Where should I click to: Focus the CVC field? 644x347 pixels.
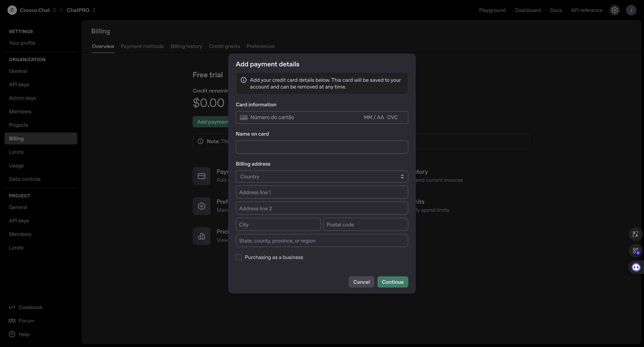[x=393, y=117]
